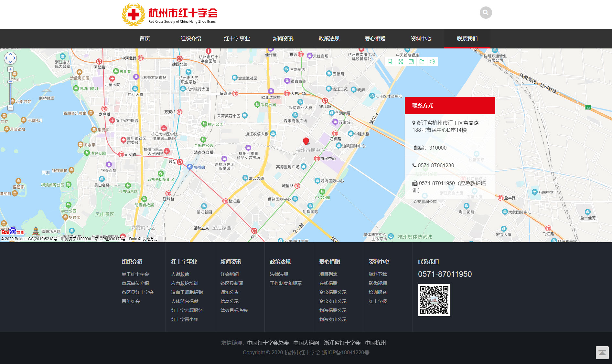Open the 爱心捐赠 navigation menu
The width and height of the screenshot is (612, 364).
375,39
